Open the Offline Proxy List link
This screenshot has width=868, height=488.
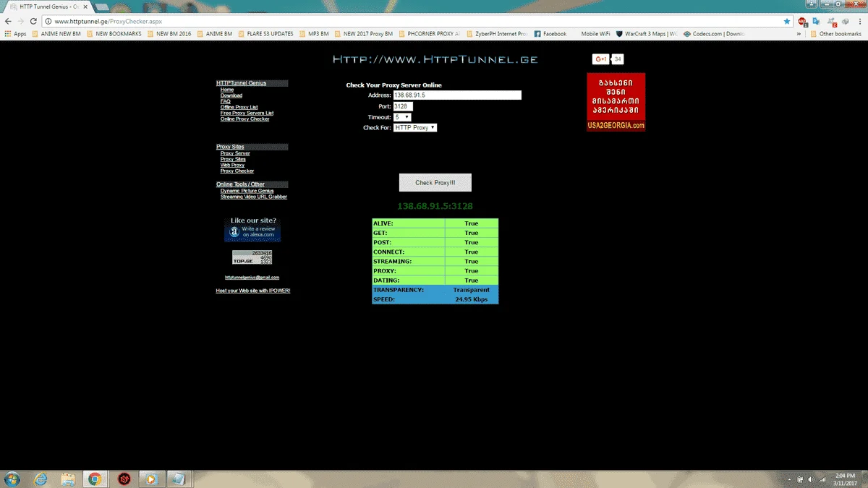point(239,107)
